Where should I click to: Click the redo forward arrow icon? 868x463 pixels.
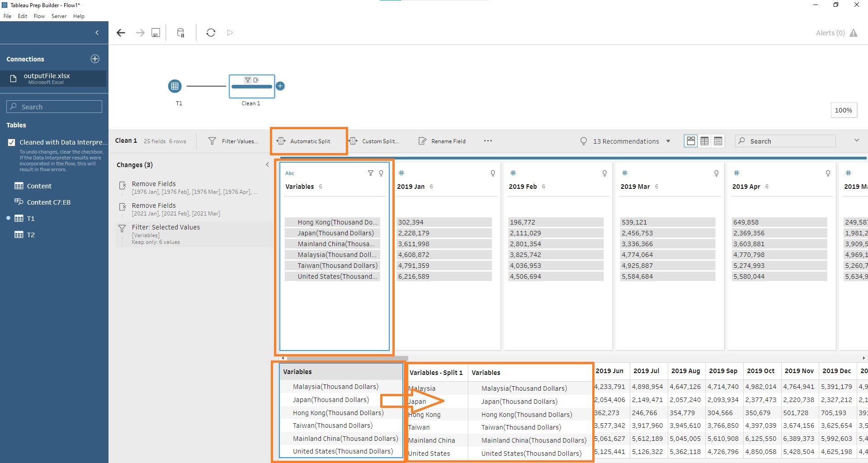[x=140, y=33]
